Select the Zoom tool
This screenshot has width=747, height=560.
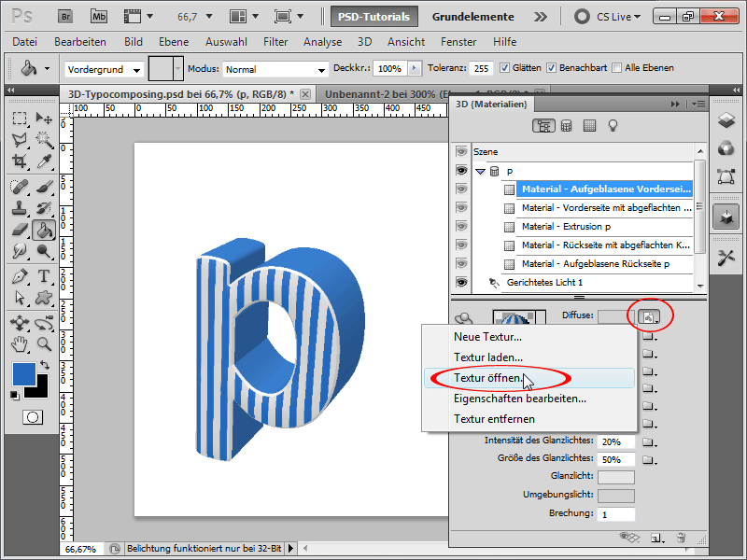click(x=44, y=343)
